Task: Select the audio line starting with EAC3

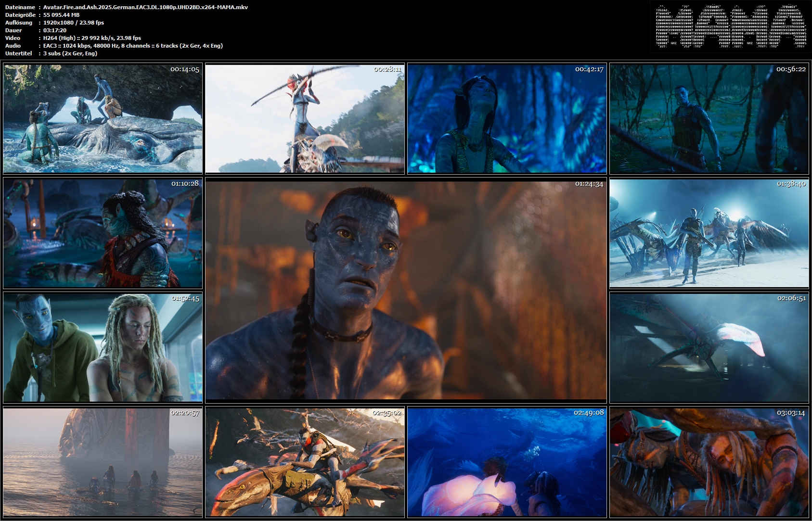Action: point(133,46)
